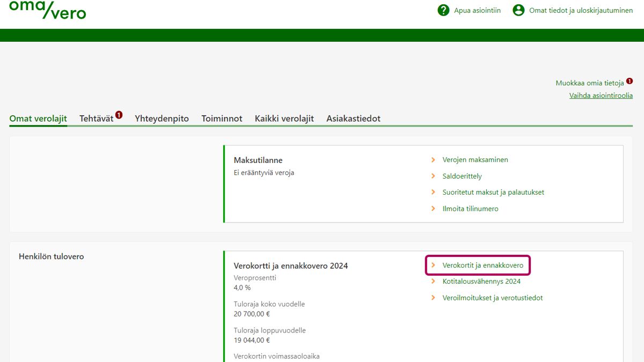644x362 pixels.
Task: Switch to the Tehtävät tab
Action: pyautogui.click(x=97, y=119)
